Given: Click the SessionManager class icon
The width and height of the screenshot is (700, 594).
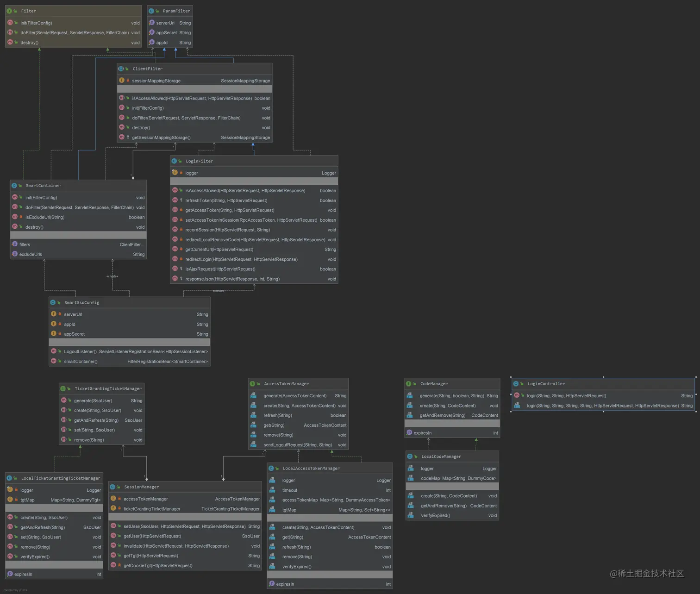Looking at the screenshot, I should click(x=112, y=487).
